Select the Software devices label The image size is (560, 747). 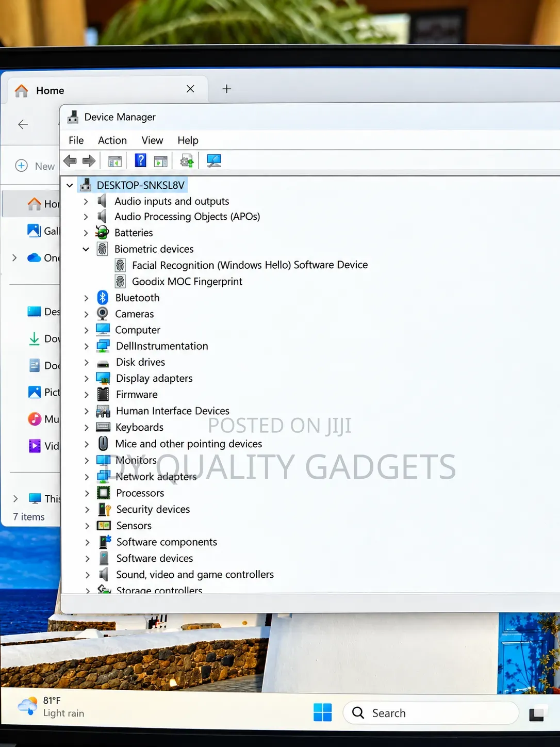tap(155, 558)
